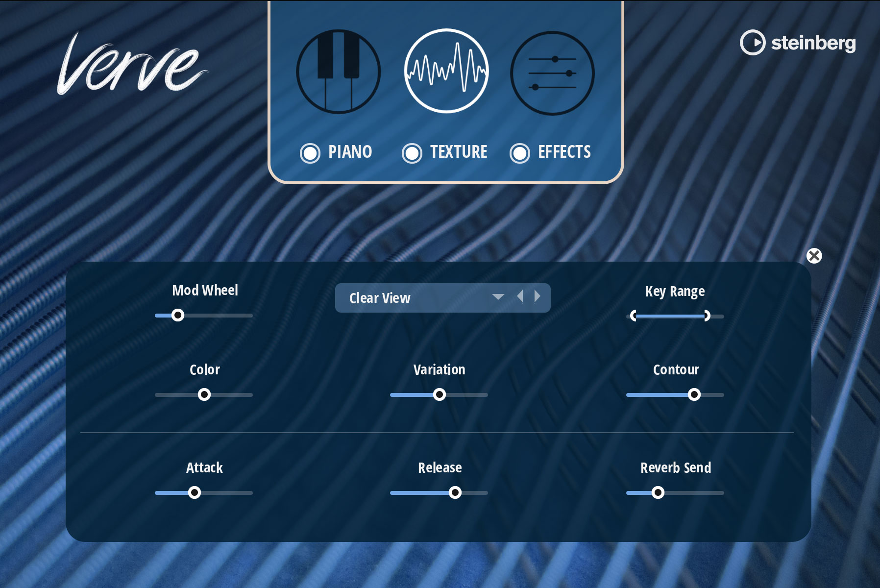Select the Texture waveform icon

click(446, 72)
